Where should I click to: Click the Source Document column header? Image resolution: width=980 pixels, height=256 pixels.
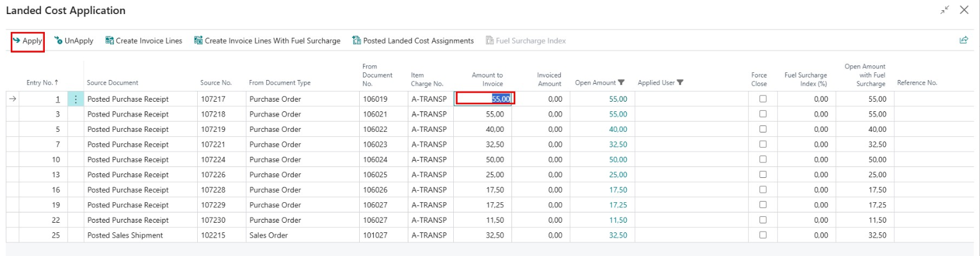coord(113,83)
